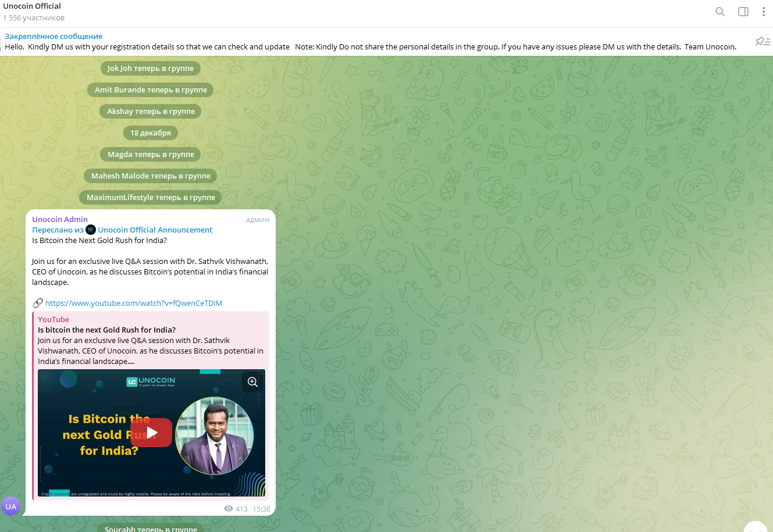Click the админ label on message
This screenshot has height=532, width=773.
[258, 219]
